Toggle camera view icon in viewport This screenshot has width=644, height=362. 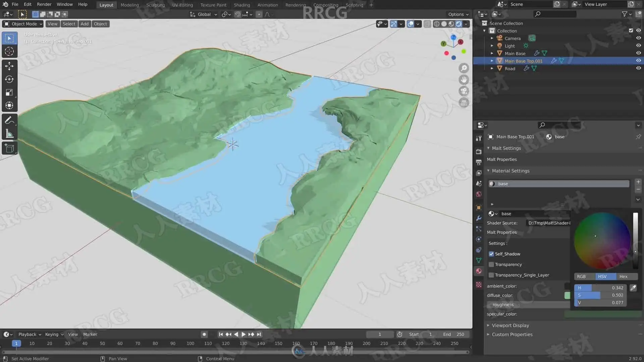464,91
